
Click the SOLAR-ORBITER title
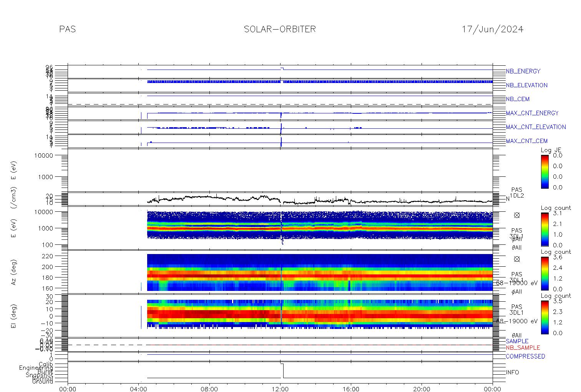coord(280,29)
